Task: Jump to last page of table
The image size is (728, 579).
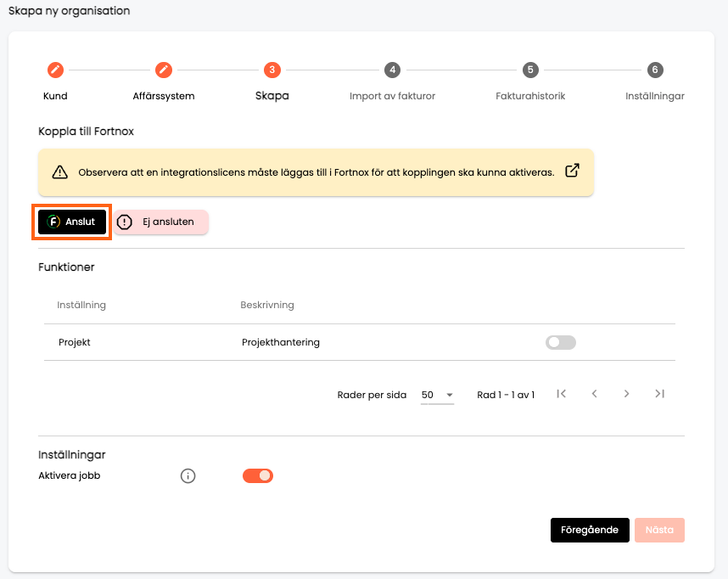Action: (x=660, y=394)
